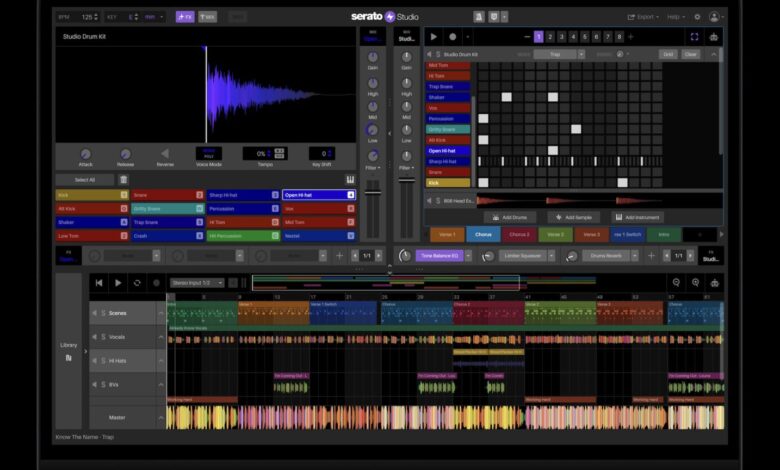This screenshot has width=780, height=470.
Task: Toggle fullscreen sequencer view icon
Action: [x=694, y=37]
